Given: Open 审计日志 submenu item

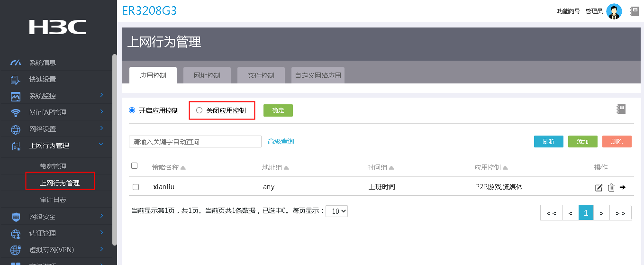Looking at the screenshot, I should click(x=53, y=200).
